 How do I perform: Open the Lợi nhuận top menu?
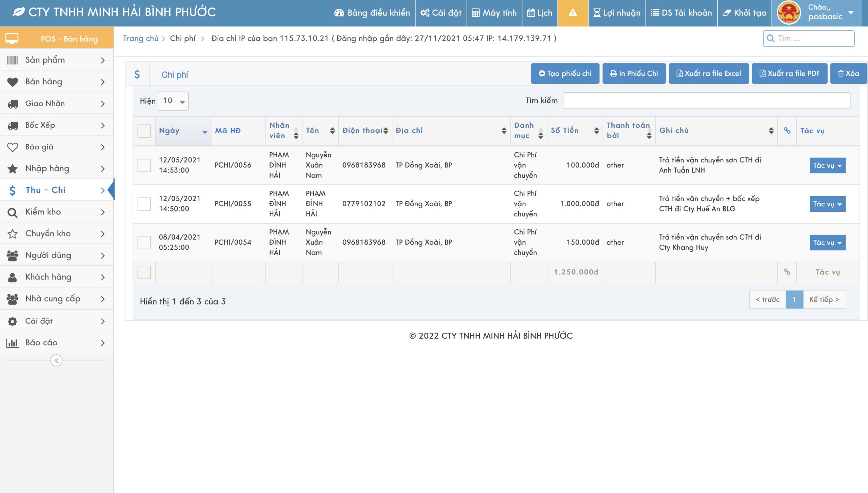617,13
